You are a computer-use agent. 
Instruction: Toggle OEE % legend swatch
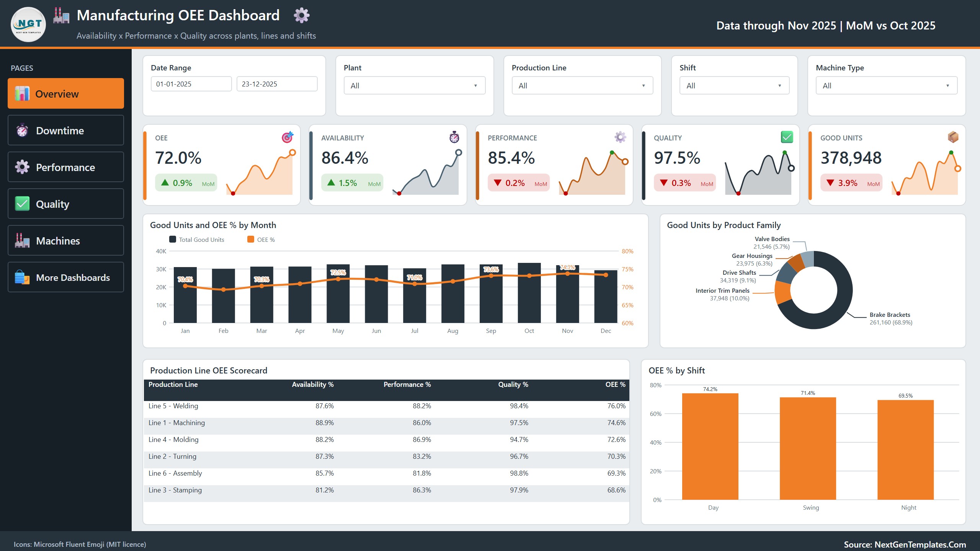click(x=251, y=240)
